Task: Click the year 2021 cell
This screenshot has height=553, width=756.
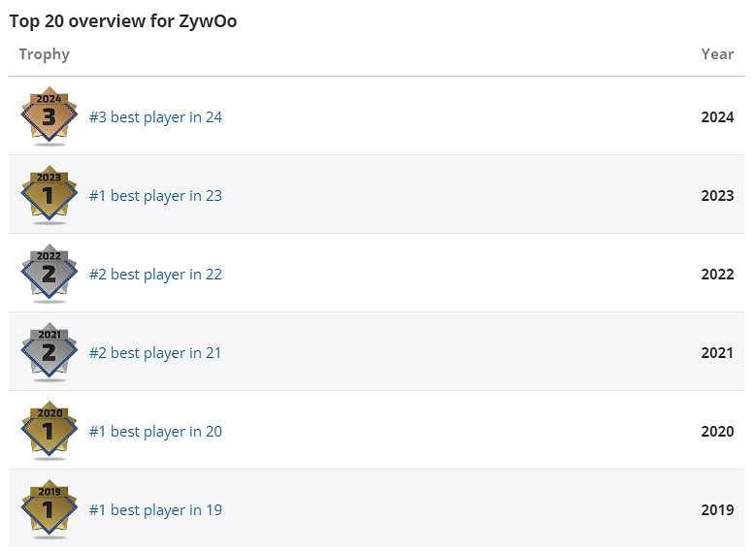Action: click(x=717, y=353)
